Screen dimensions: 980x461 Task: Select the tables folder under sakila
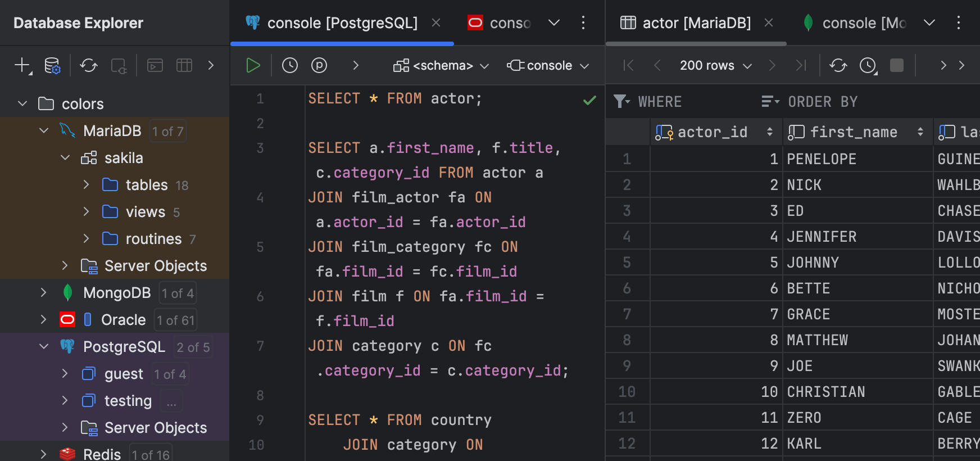click(146, 185)
